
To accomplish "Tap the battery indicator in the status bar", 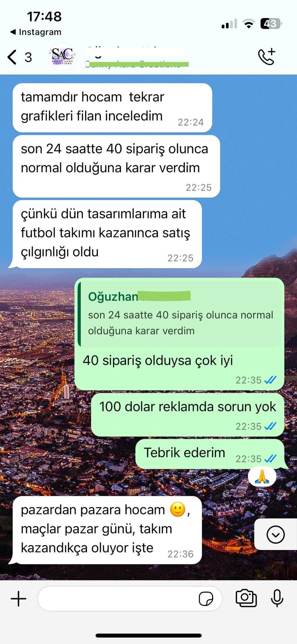I will pos(271,24).
